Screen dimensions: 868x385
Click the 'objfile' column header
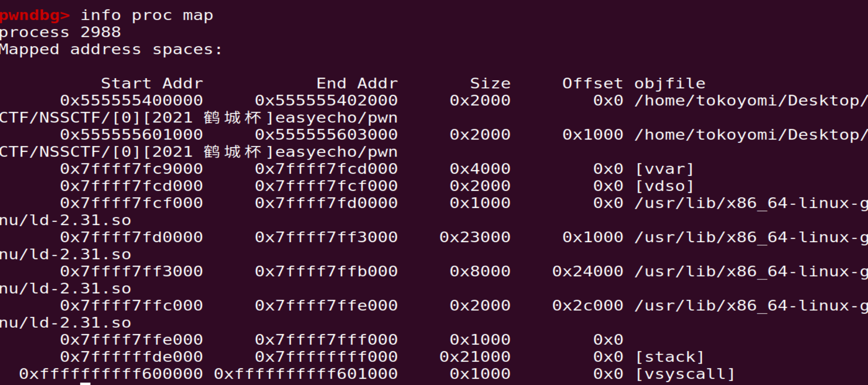pyautogui.click(x=670, y=83)
